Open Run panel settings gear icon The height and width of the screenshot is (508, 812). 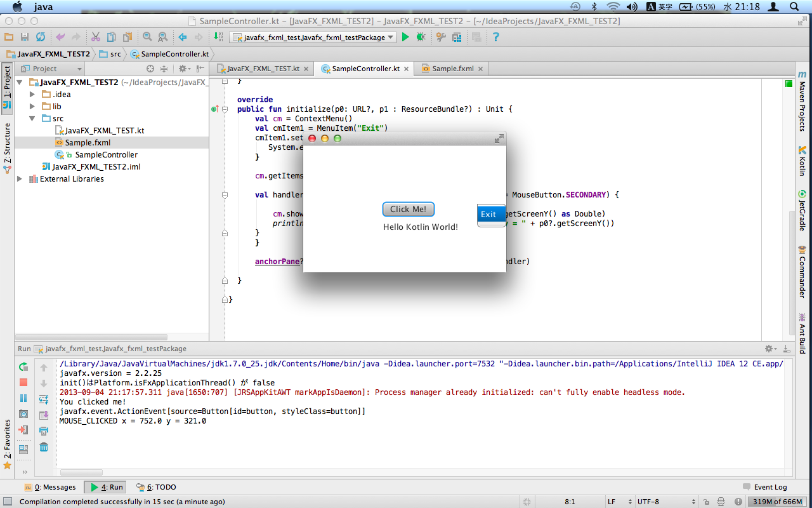pos(769,349)
